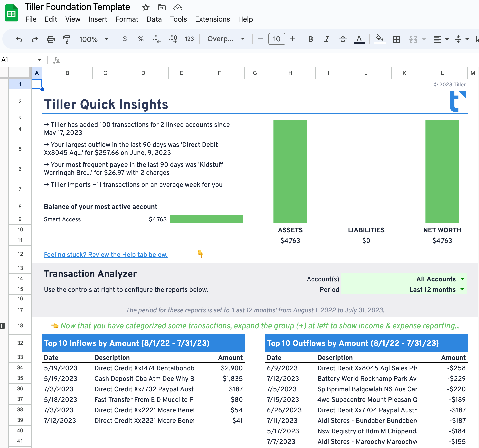This screenshot has height=448, width=479.
Task: Open the font family dropdown Overp...
Action: 226,39
